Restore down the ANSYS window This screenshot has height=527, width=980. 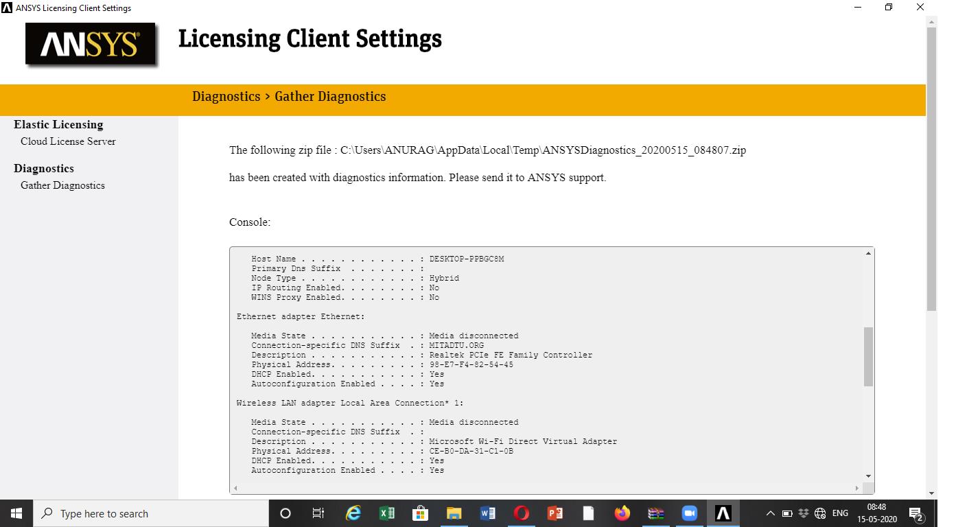[889, 8]
